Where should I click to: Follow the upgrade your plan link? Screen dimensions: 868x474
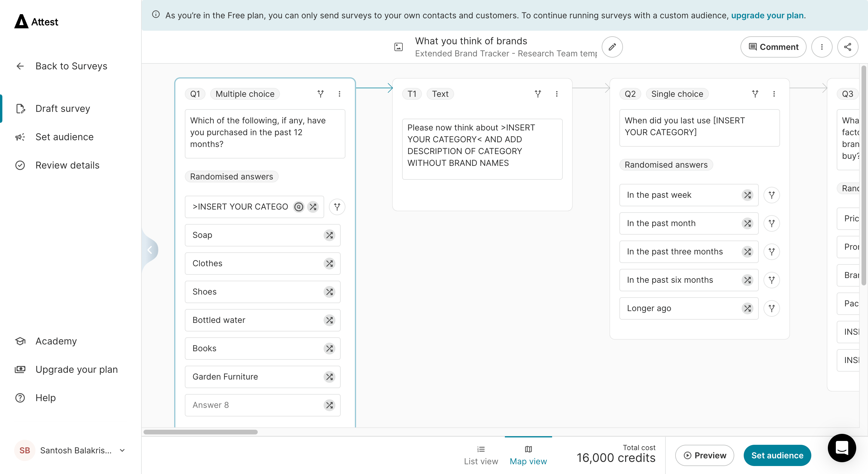tap(767, 16)
